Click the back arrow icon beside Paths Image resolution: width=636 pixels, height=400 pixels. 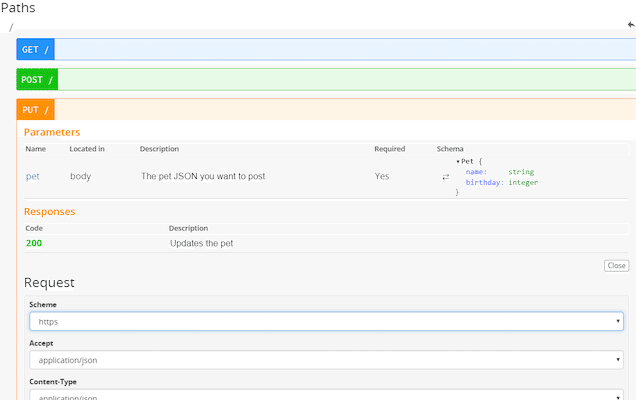630,24
